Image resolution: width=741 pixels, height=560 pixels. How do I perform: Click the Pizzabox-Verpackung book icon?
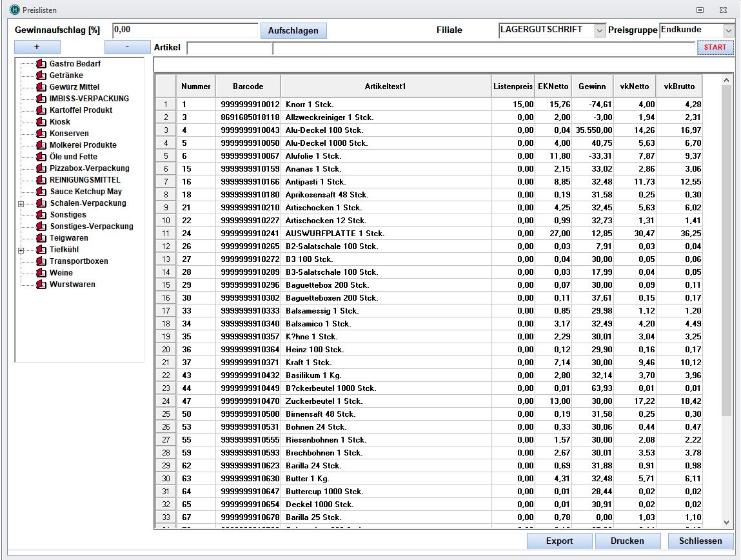43,168
